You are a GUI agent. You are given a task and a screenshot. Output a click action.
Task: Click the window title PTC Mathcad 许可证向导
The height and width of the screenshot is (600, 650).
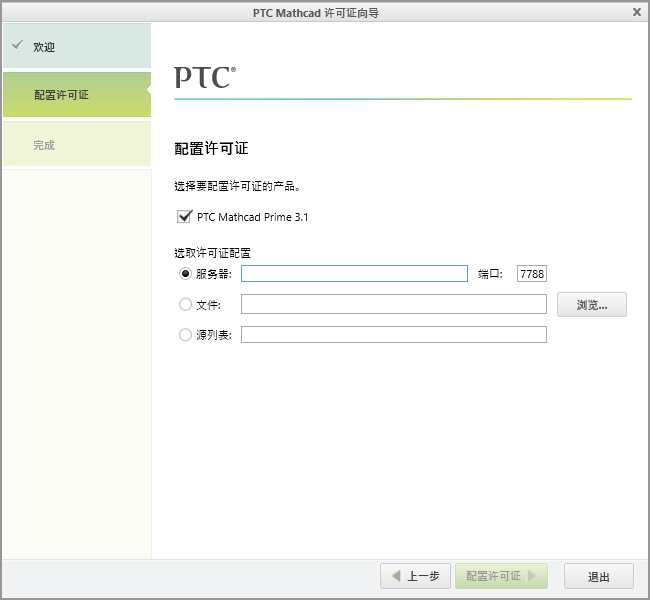point(316,13)
